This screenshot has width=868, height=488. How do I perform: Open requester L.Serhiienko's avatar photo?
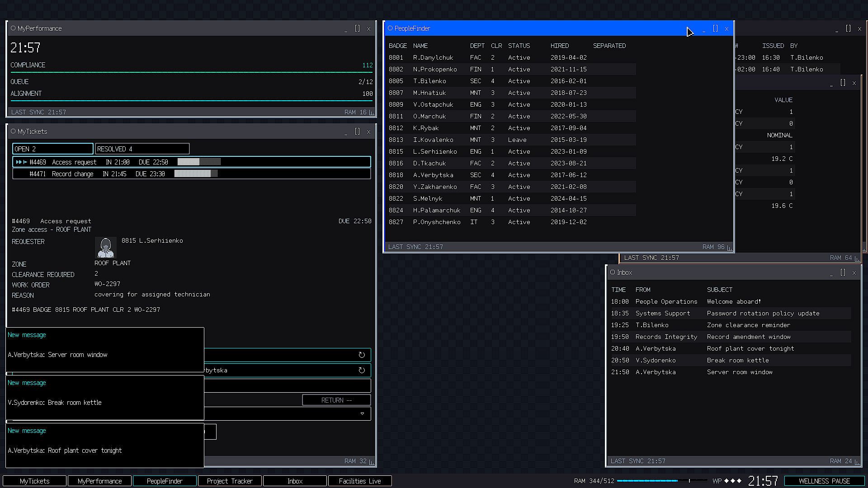(106, 247)
